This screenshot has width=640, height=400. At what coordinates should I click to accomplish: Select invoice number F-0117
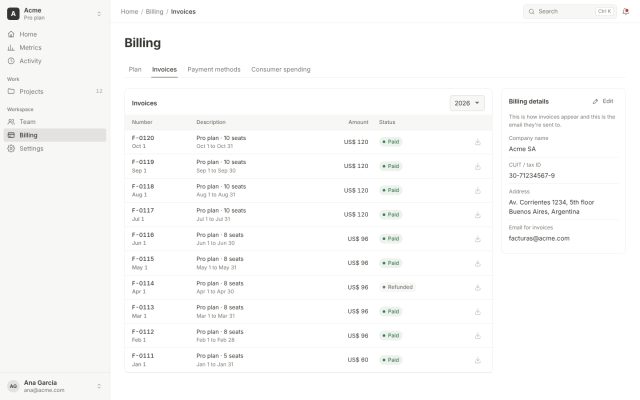tap(143, 211)
